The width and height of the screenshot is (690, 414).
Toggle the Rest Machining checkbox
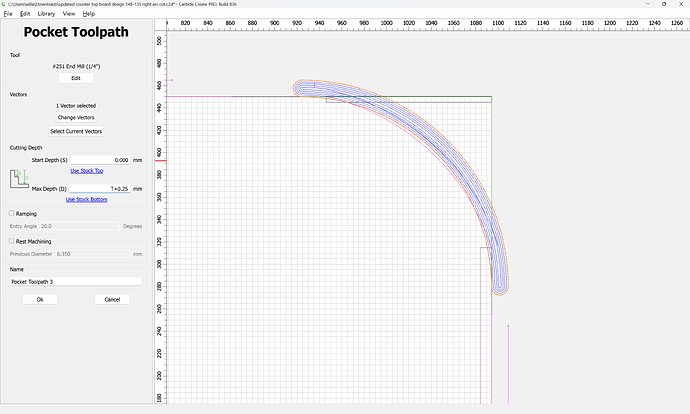coord(12,241)
